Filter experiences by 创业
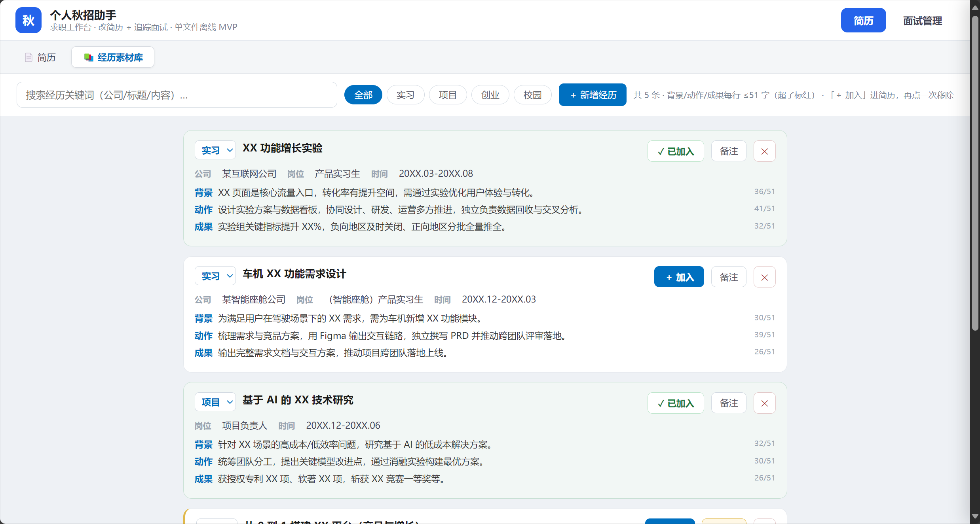 pos(490,95)
